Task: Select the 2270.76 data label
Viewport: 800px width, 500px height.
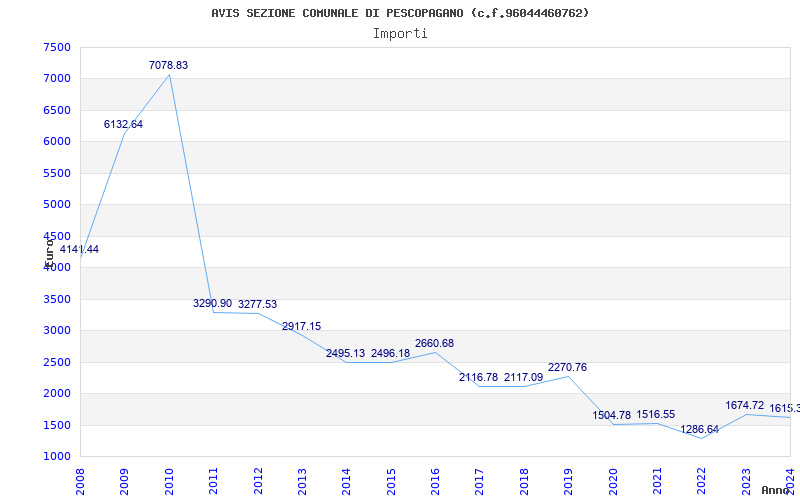Action: 567,368
